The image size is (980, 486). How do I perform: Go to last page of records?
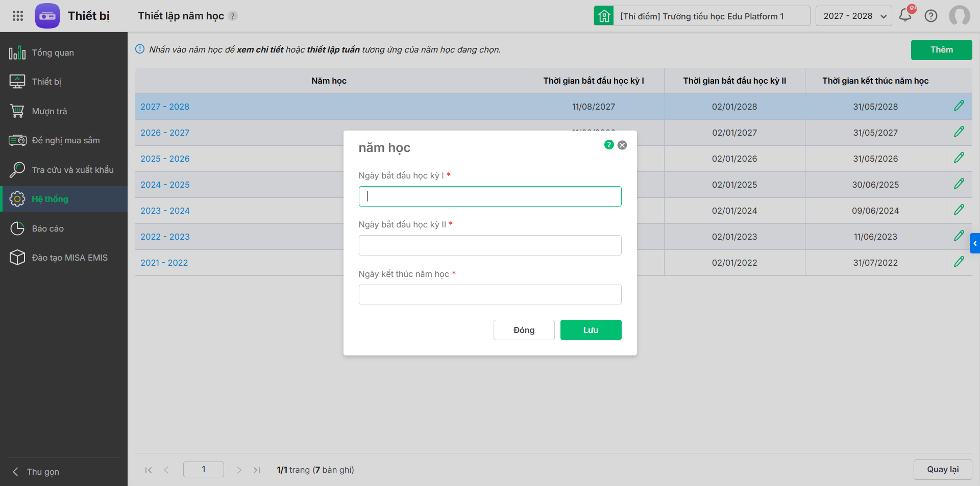pos(257,470)
